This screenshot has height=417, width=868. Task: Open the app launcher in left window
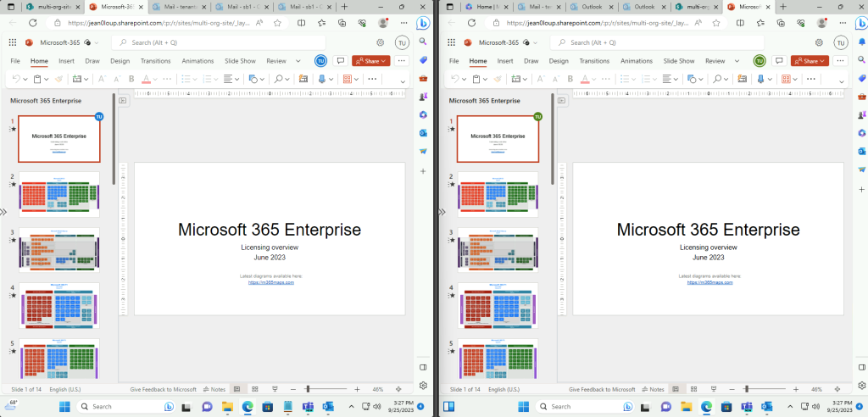click(13, 42)
